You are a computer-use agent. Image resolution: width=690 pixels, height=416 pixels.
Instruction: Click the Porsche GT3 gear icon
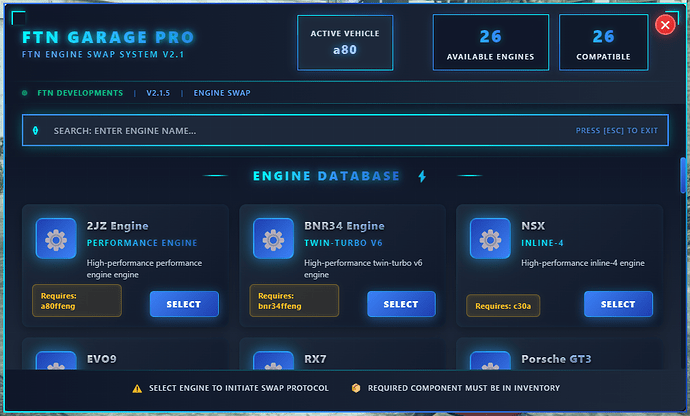tap(490, 362)
